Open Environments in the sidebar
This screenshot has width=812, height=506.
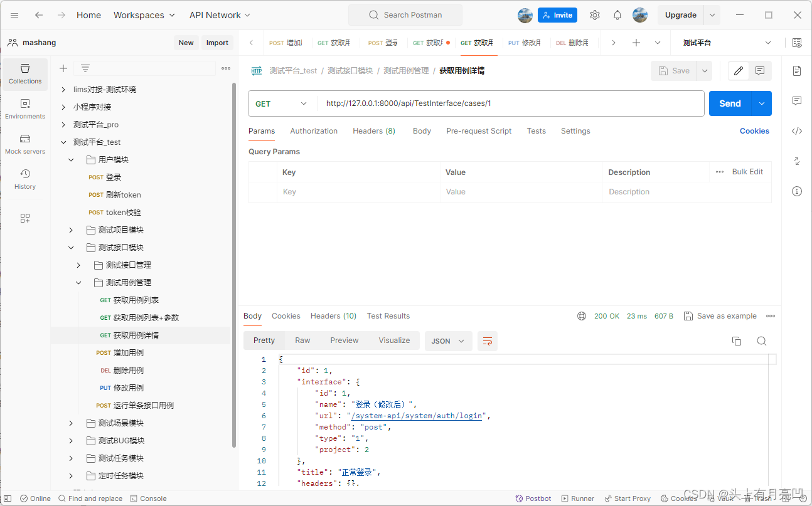(x=25, y=110)
